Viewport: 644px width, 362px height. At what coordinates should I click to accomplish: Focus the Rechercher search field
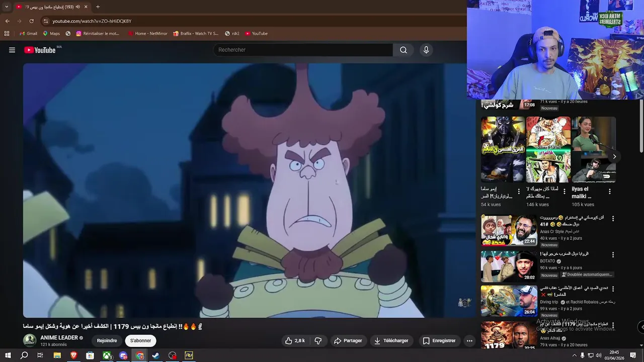(x=303, y=50)
